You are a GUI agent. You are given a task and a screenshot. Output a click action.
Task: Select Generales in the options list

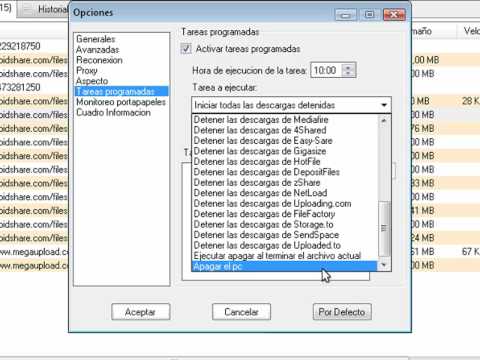click(96, 39)
